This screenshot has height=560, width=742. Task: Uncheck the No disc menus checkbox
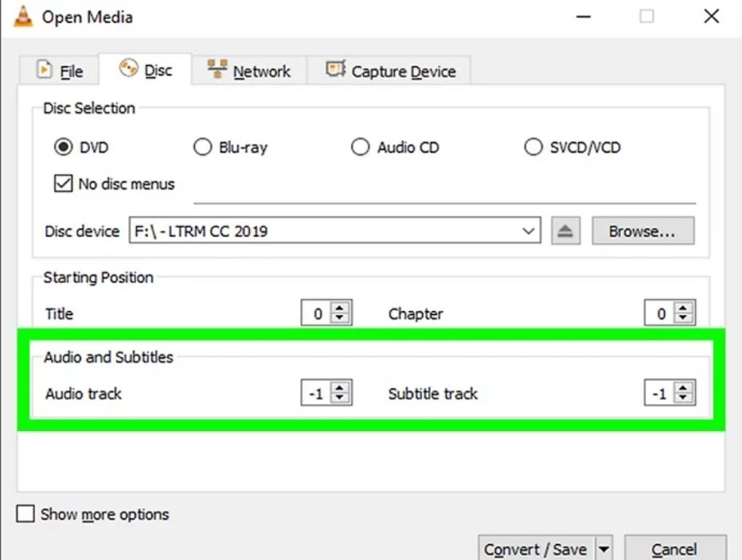(63, 184)
